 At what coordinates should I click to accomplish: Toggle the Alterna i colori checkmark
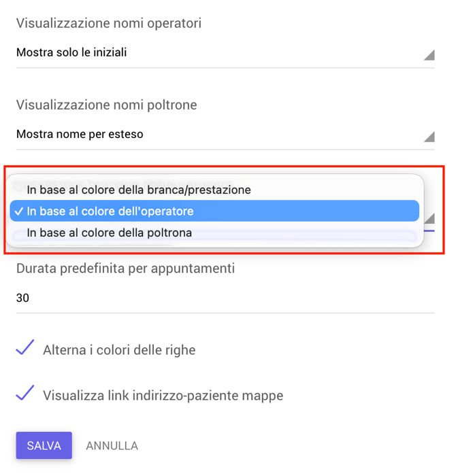pyautogui.click(x=25, y=347)
